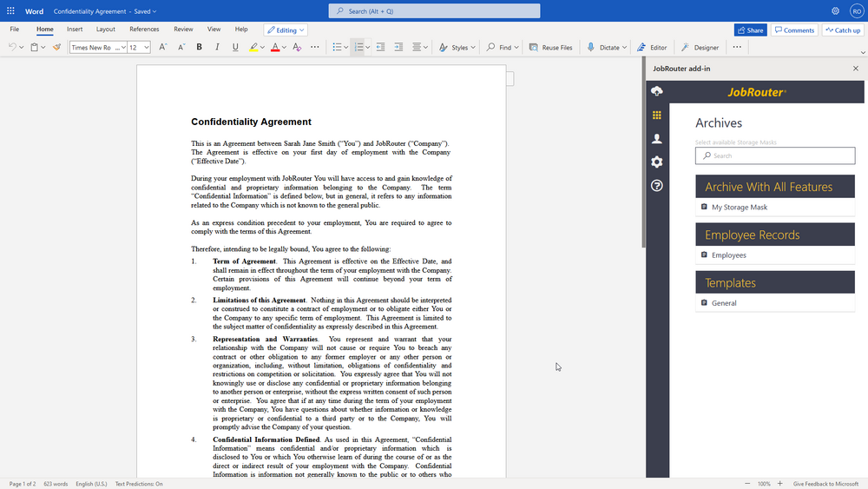Viewport: 868px width, 489px height.
Task: Open the Comments pane
Action: [794, 30]
